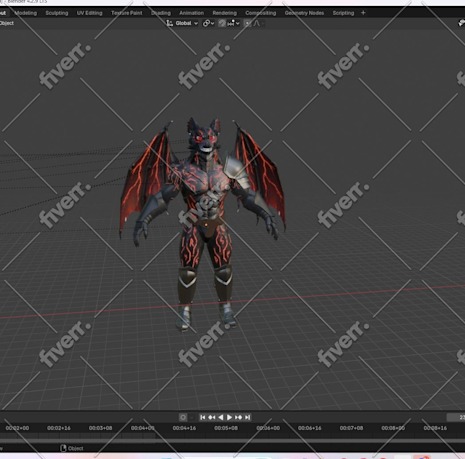The width and height of the screenshot is (465, 459).
Task: Click the transform orientation axes icon
Action: click(170, 23)
